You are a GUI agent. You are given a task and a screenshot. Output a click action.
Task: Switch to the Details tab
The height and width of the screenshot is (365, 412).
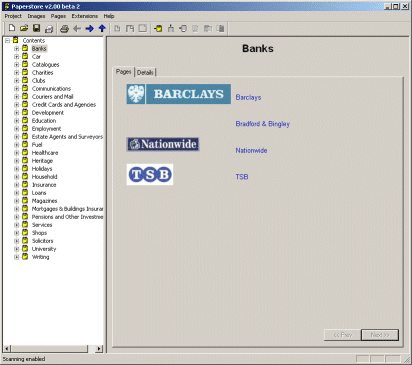[145, 72]
